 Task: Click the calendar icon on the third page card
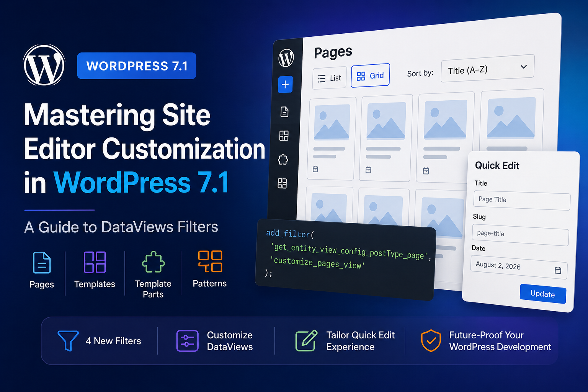point(426,171)
